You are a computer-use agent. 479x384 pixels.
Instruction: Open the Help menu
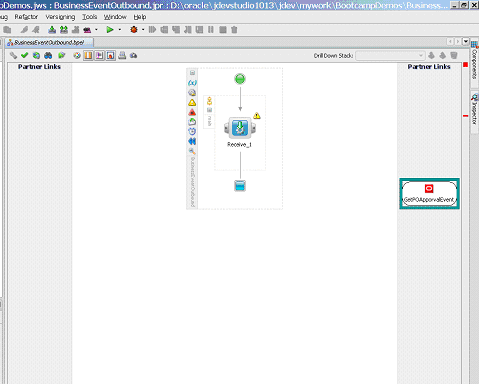(140, 17)
